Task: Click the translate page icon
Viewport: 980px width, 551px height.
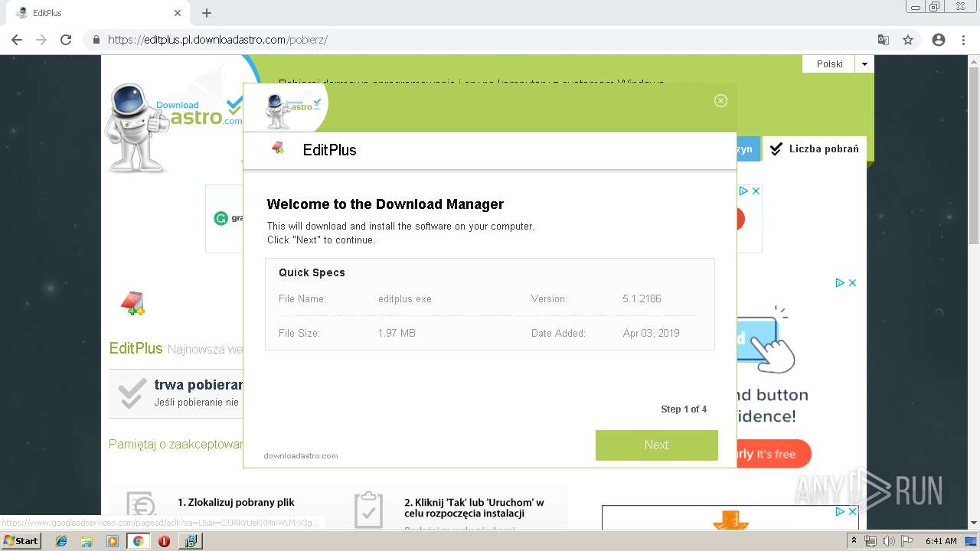Action: [x=884, y=40]
